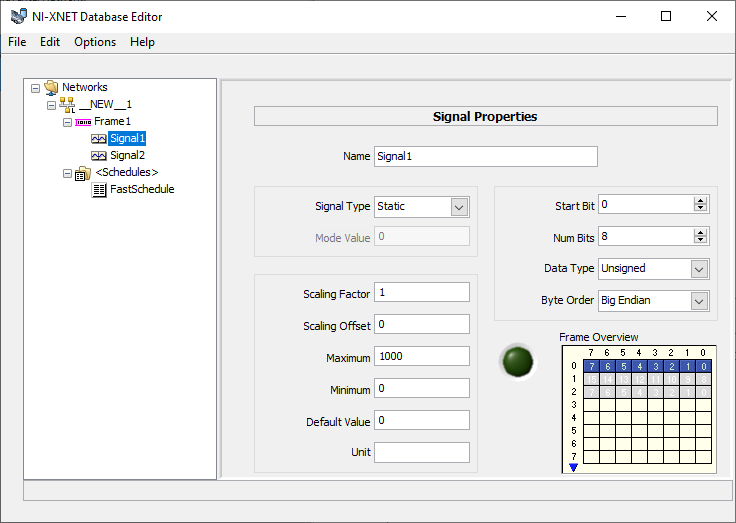The image size is (736, 523).
Task: Click the Signal Properties header
Action: (485, 116)
